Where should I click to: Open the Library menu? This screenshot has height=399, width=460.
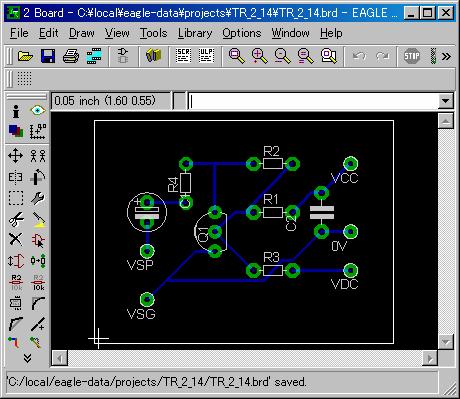(195, 33)
